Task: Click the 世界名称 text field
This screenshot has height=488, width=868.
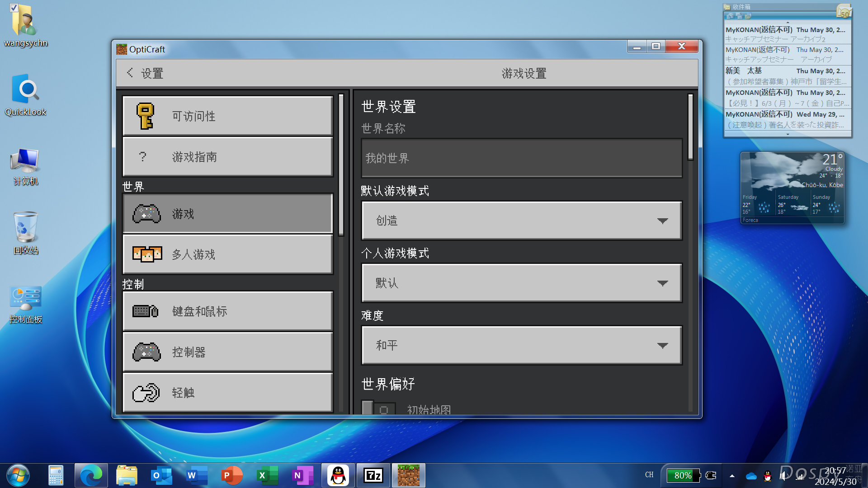Action: (x=522, y=158)
